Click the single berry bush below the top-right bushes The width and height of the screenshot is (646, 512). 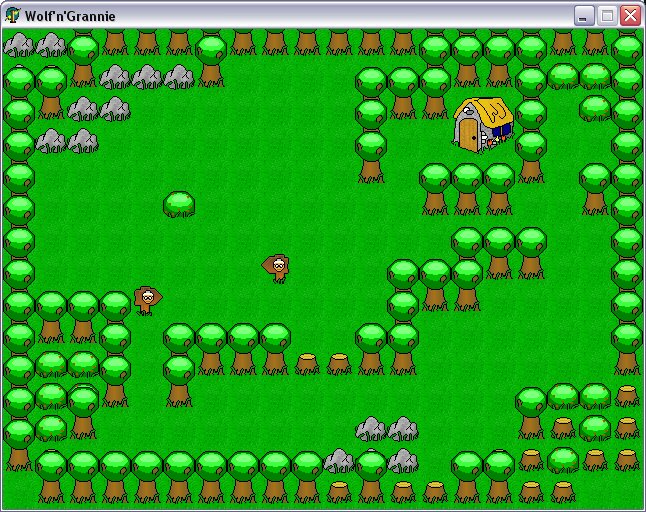[x=595, y=108]
